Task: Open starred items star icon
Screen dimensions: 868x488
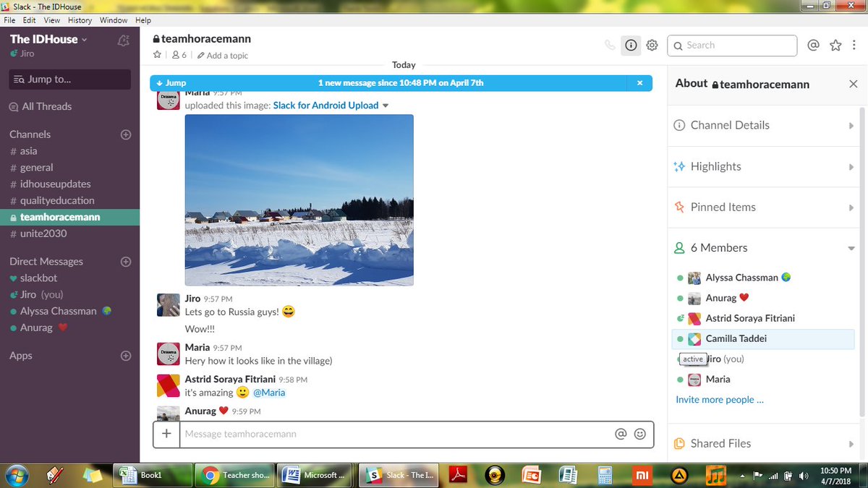Action: point(835,46)
